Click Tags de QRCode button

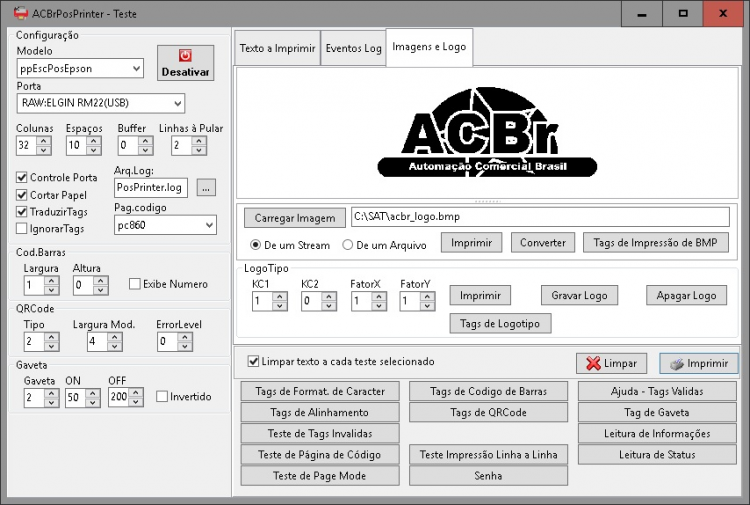point(488,412)
